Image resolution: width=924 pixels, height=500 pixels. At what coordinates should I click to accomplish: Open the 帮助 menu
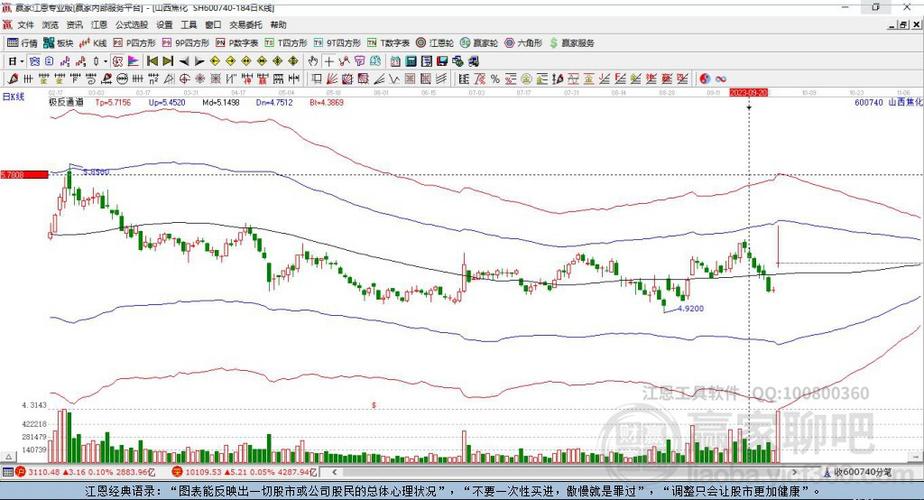(x=278, y=25)
